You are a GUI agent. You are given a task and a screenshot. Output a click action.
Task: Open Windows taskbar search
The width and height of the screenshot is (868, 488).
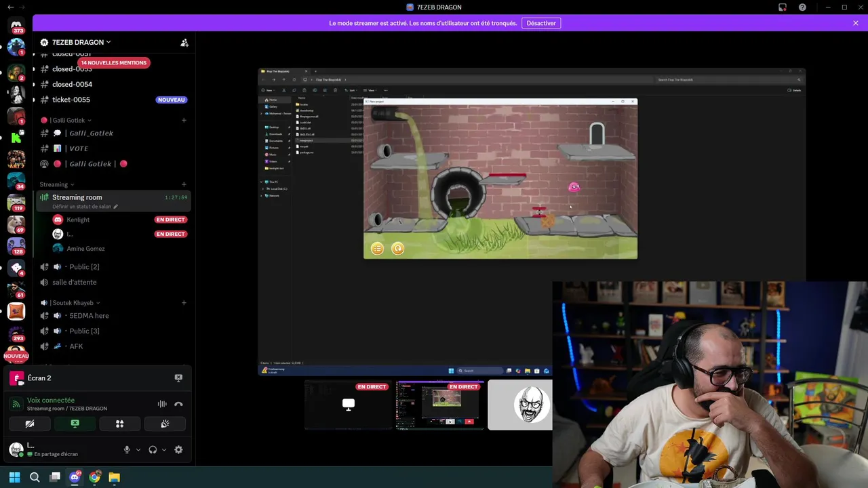pyautogui.click(x=35, y=477)
